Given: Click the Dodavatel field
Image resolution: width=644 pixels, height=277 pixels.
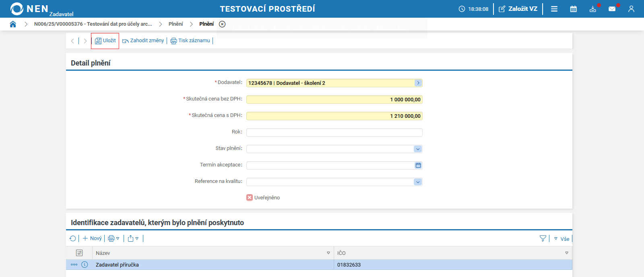Looking at the screenshot, I should 334,83.
